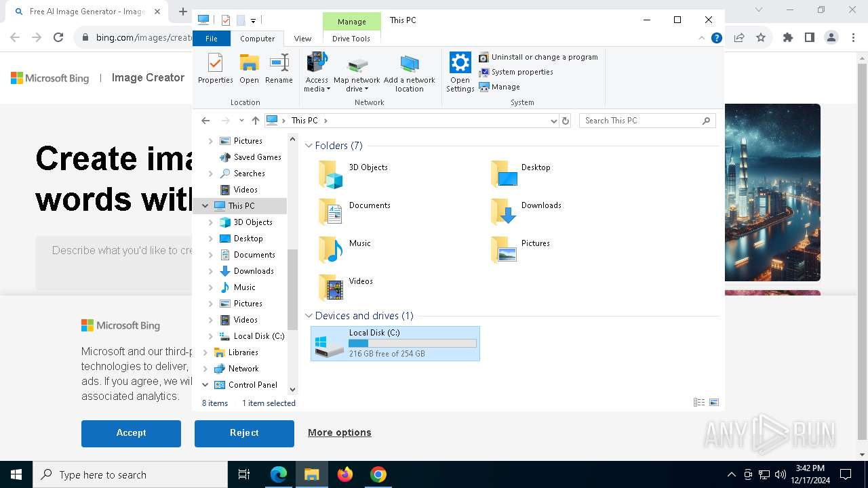
Task: Collapse the Folders (7) group
Action: (309, 146)
